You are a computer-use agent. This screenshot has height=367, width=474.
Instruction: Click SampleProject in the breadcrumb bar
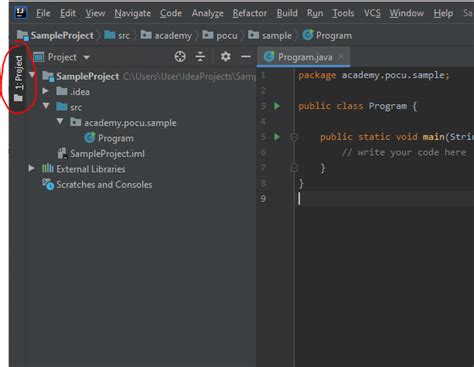tap(55, 35)
